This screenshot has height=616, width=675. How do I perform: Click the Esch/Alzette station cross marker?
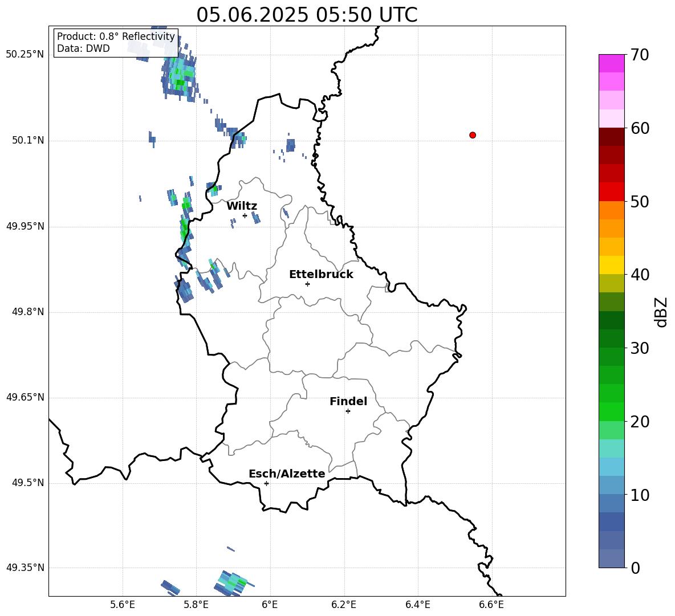click(x=266, y=483)
